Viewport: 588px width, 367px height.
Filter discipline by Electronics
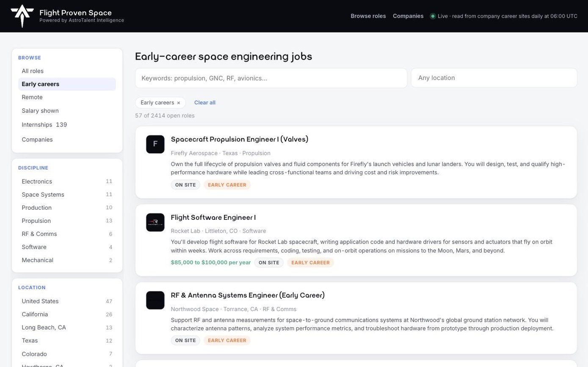tap(67, 181)
